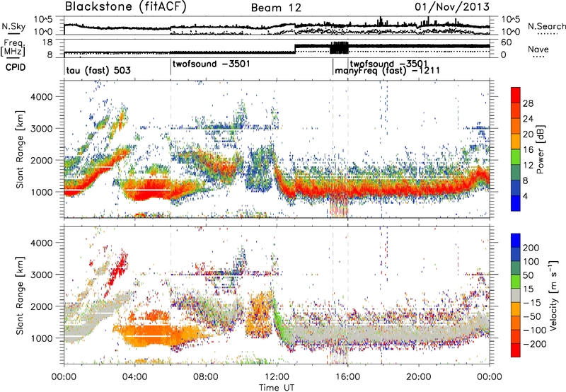Click the red top of power colorbar
The image size is (566, 392).
click(x=516, y=95)
